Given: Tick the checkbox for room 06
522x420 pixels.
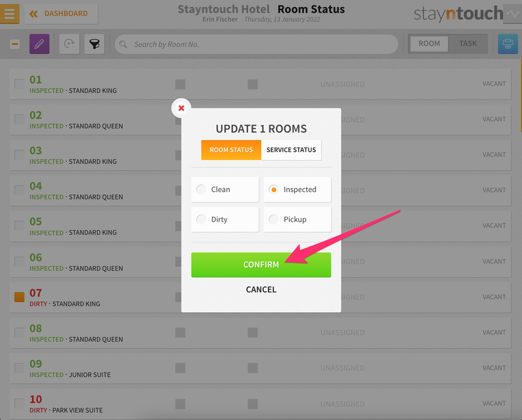Looking at the screenshot, I should tap(19, 262).
